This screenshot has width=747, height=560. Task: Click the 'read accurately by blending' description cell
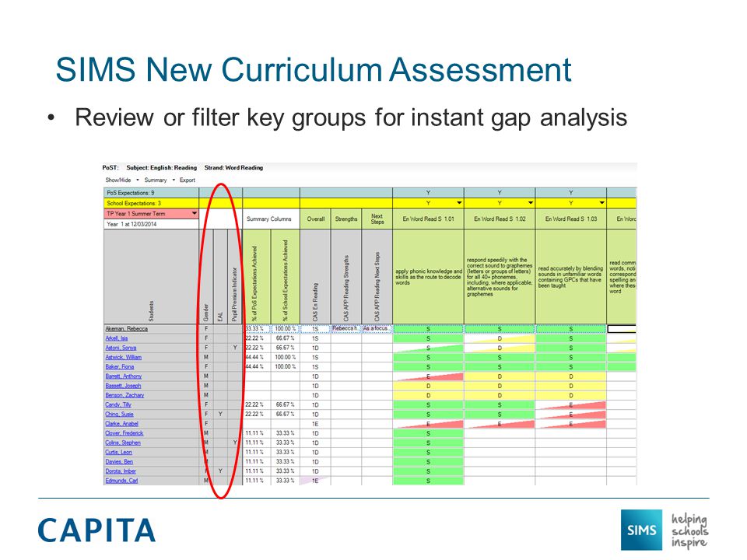(x=571, y=276)
